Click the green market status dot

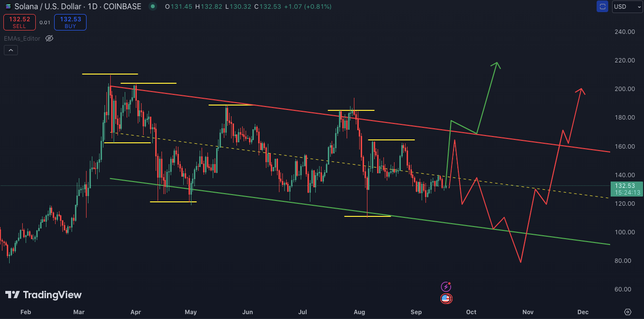(x=153, y=6)
